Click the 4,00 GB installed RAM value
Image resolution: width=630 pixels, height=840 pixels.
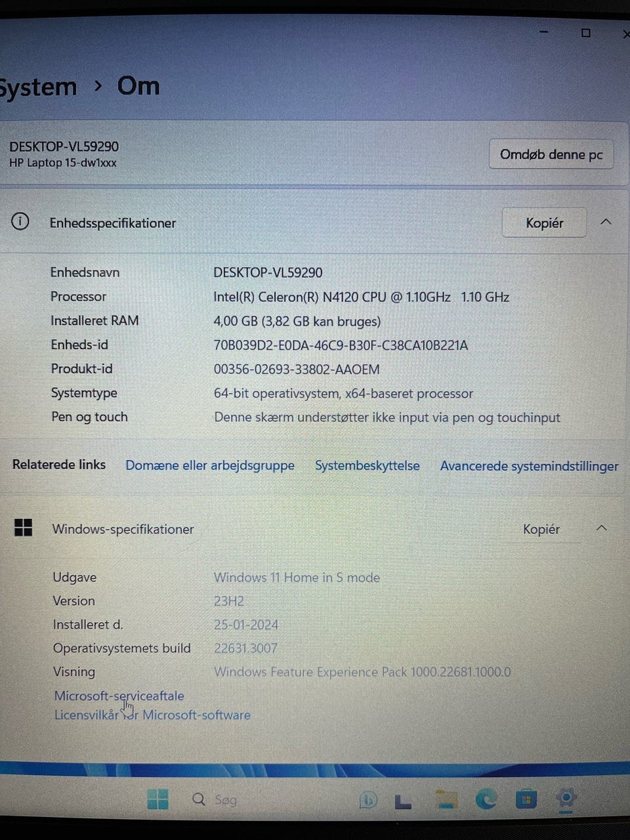click(x=297, y=322)
